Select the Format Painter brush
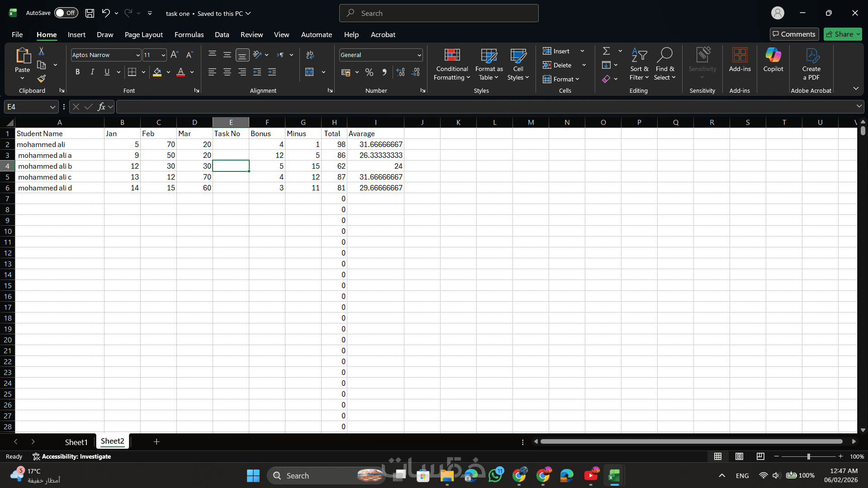The height and width of the screenshot is (488, 868). click(x=41, y=79)
